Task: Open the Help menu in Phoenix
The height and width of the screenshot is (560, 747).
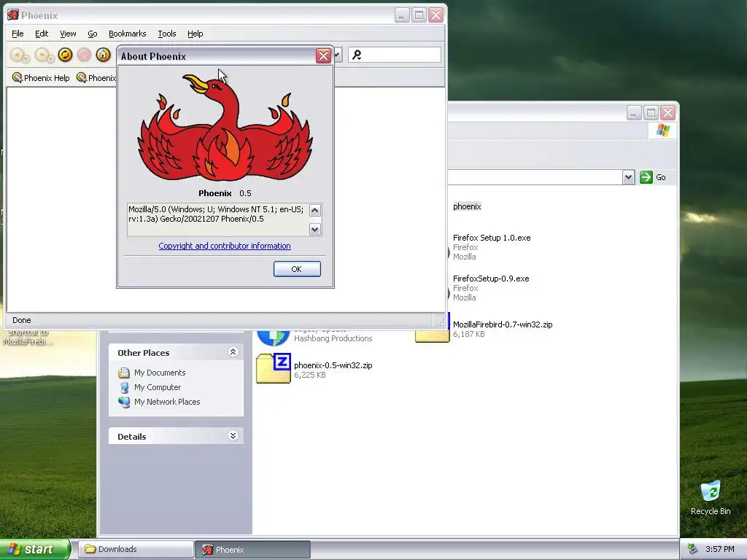Action: coord(196,34)
